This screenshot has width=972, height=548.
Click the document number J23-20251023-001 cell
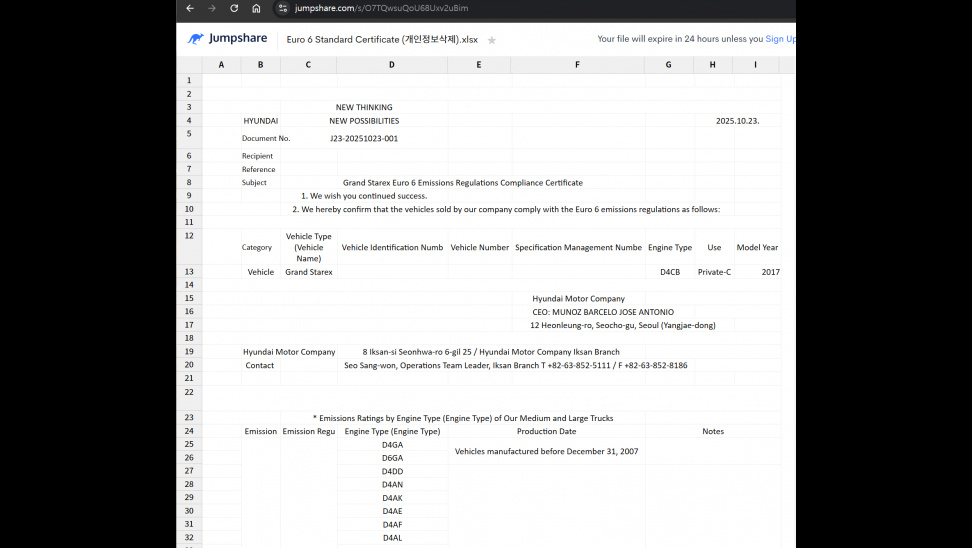[364, 139]
